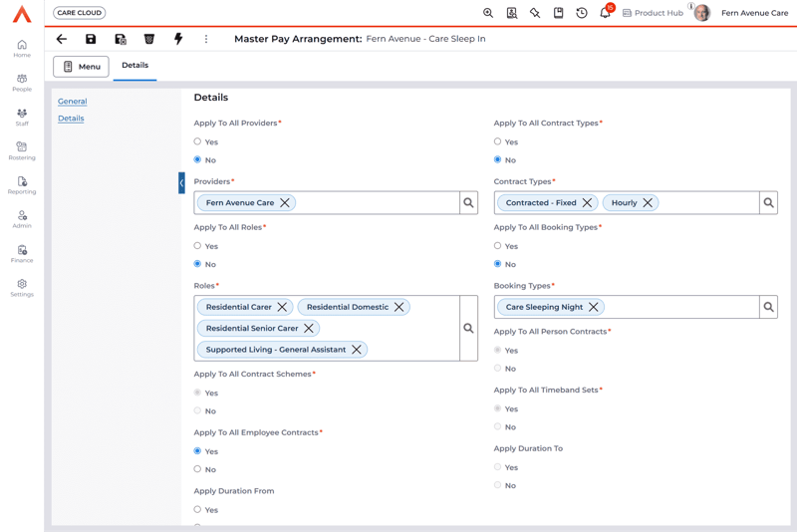Viewport: 797px width, 532px height.
Task: Open the Providers lookup search
Action: click(468, 203)
